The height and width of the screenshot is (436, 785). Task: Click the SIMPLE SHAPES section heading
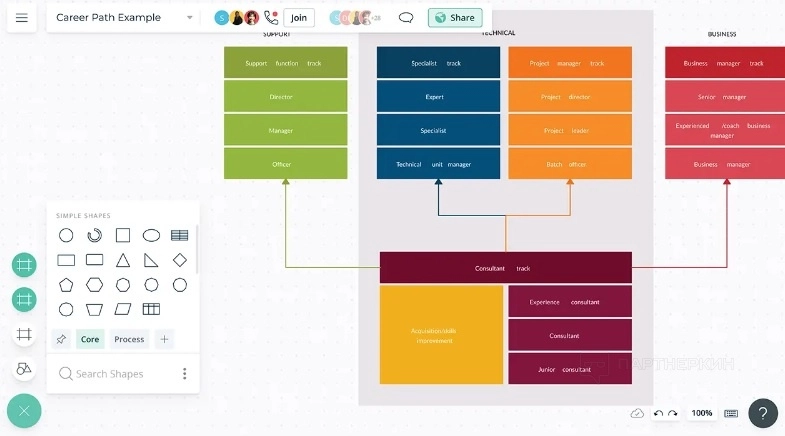[83, 216]
